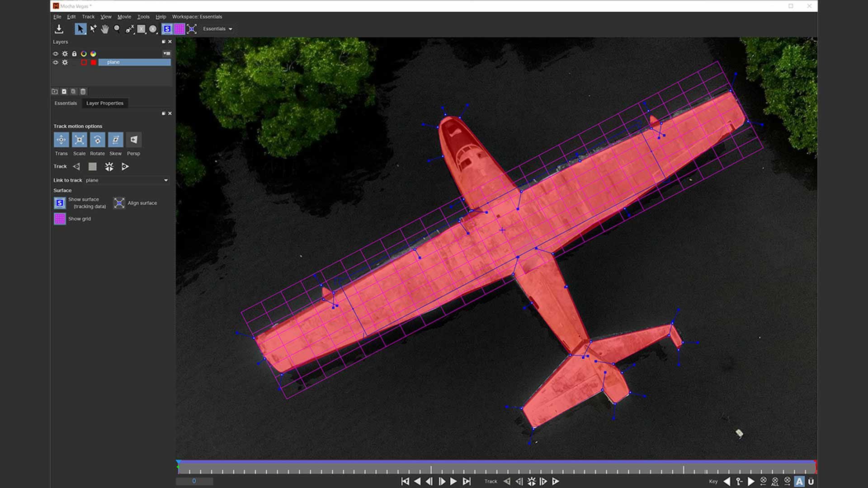Image resolution: width=868 pixels, height=488 pixels.
Task: Open the Tools menu
Action: (x=143, y=17)
